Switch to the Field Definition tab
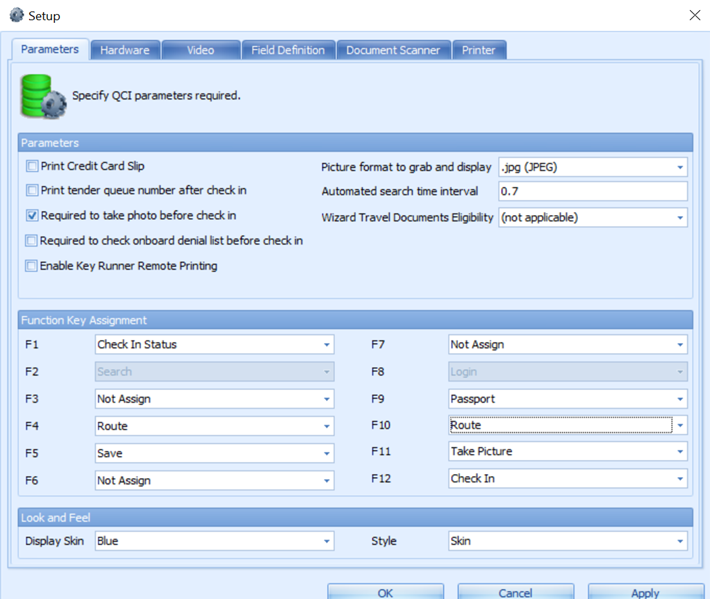 (x=288, y=50)
